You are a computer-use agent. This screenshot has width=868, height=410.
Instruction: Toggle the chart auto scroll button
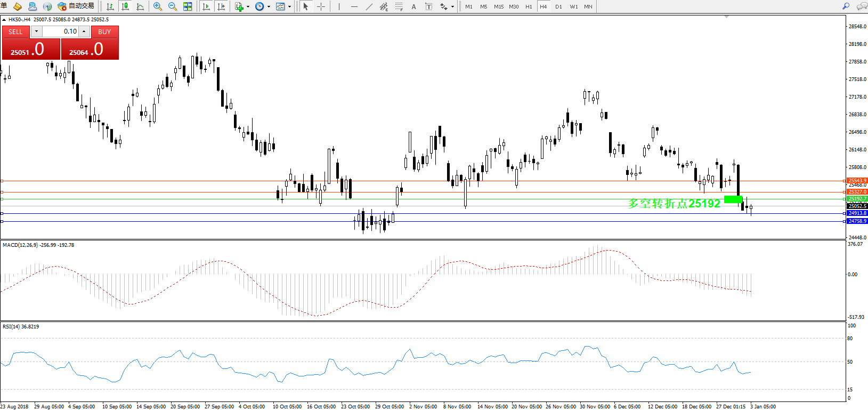click(206, 6)
